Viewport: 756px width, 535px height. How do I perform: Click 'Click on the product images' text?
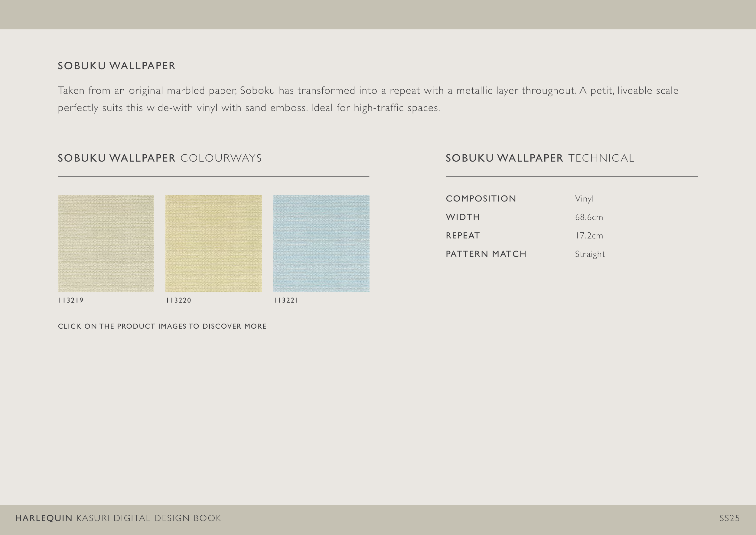(162, 326)
